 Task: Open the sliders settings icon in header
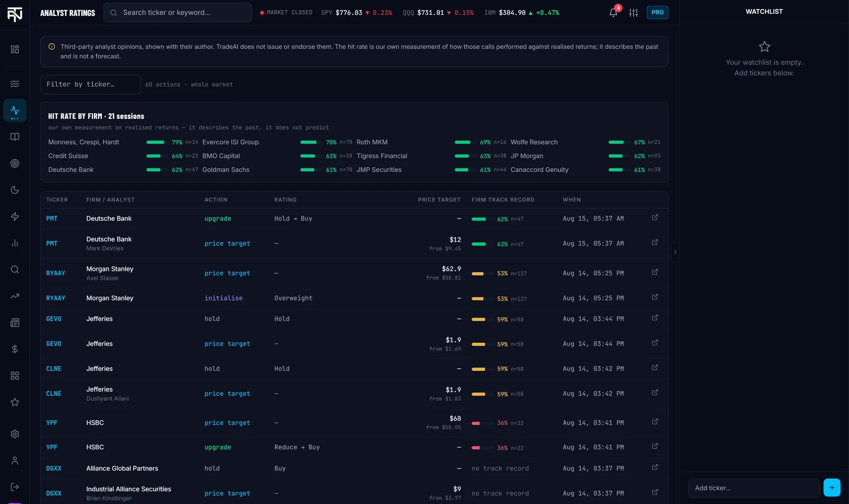(x=634, y=13)
